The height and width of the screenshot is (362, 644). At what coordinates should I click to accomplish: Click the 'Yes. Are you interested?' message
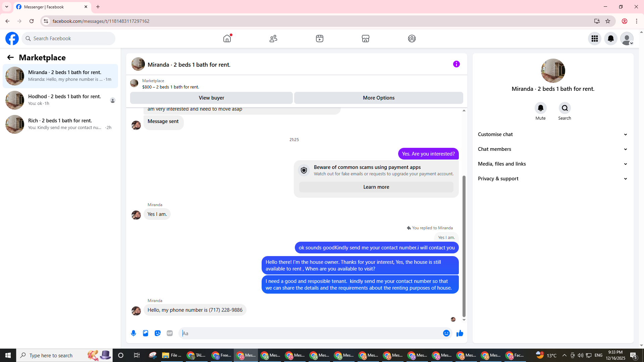click(x=428, y=154)
